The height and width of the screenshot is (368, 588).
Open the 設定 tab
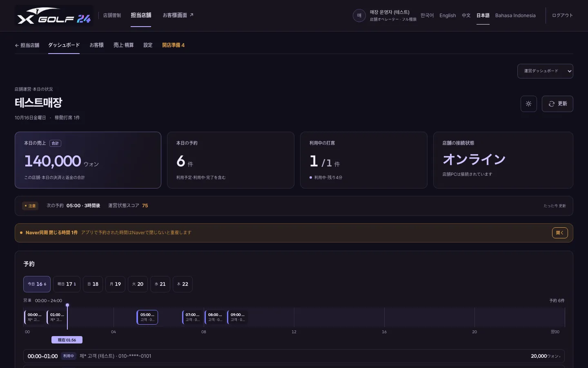(x=148, y=45)
